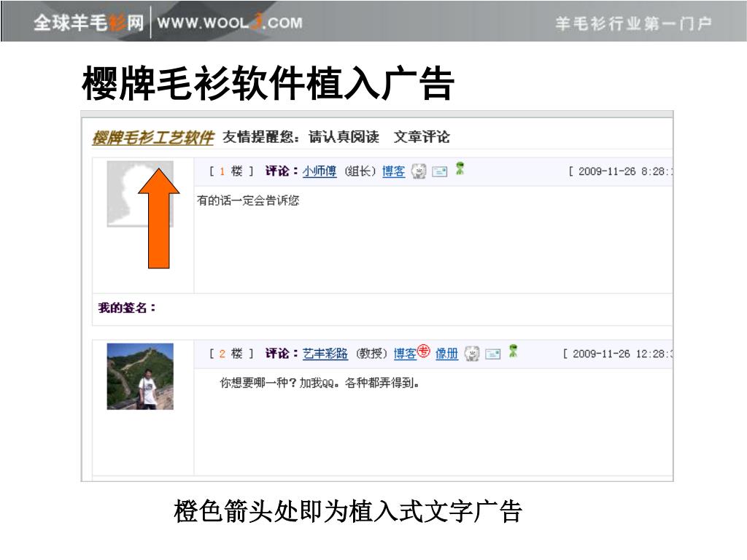
Task: Click the QQ face icon in comment 2
Action: pos(472,354)
